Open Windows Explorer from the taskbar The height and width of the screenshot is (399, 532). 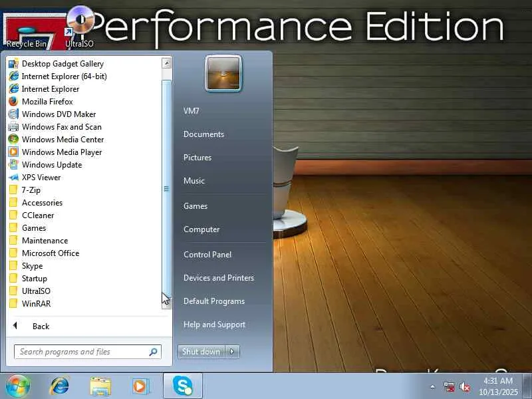coord(100,386)
